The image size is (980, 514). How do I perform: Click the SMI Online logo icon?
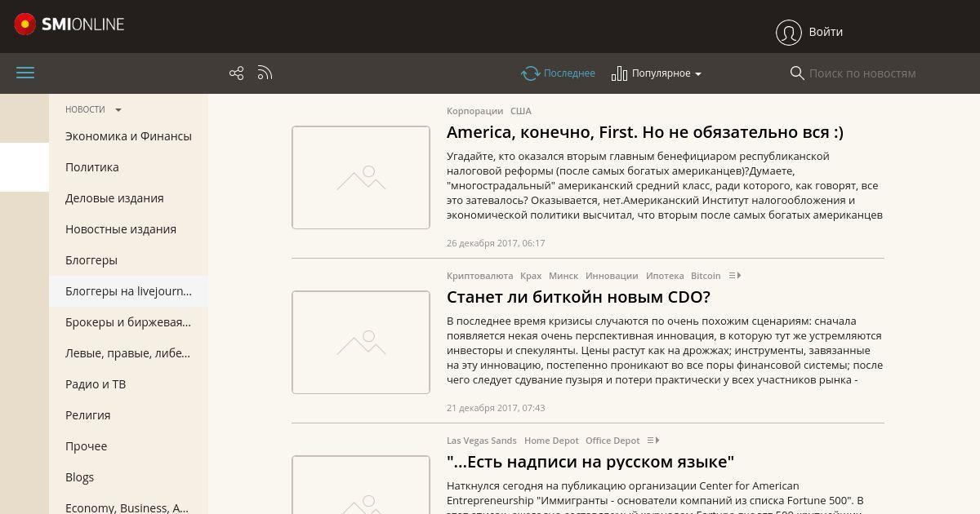(25, 24)
